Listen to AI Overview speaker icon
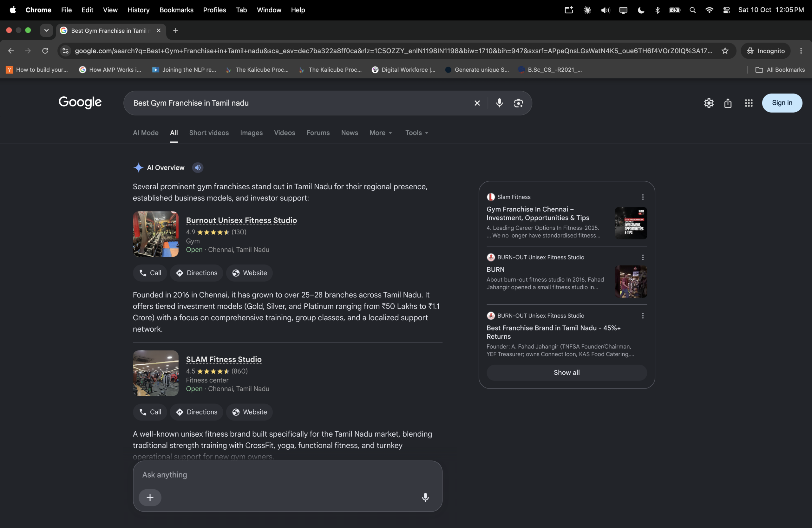Image resolution: width=812 pixels, height=528 pixels. tap(198, 167)
